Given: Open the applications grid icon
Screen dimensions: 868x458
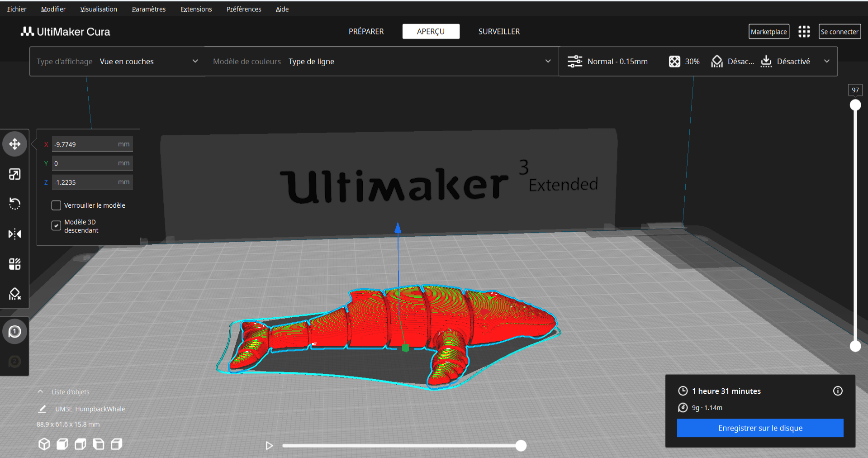Looking at the screenshot, I should pos(804,32).
